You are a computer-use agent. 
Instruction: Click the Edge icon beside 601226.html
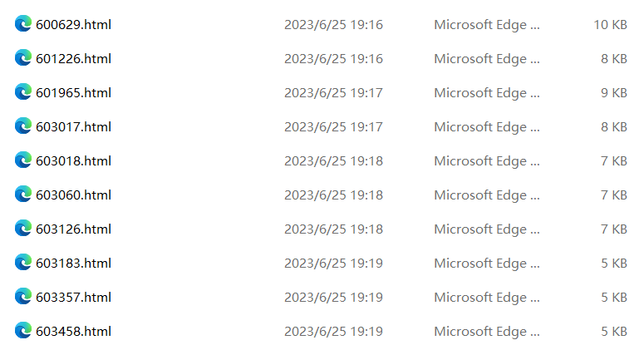(x=23, y=58)
